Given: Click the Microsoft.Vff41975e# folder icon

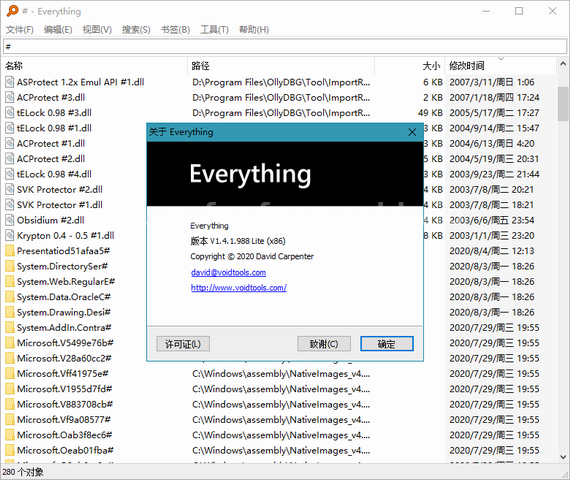Looking at the screenshot, I should 9,373.
